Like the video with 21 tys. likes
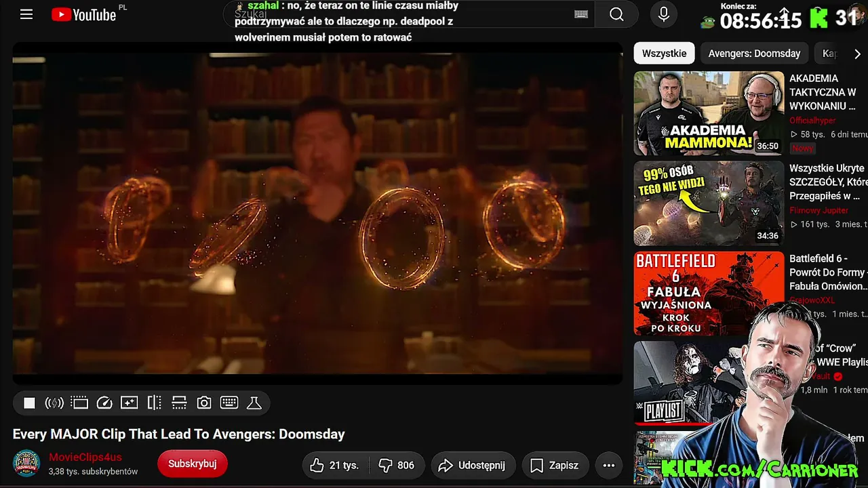 pos(335,465)
